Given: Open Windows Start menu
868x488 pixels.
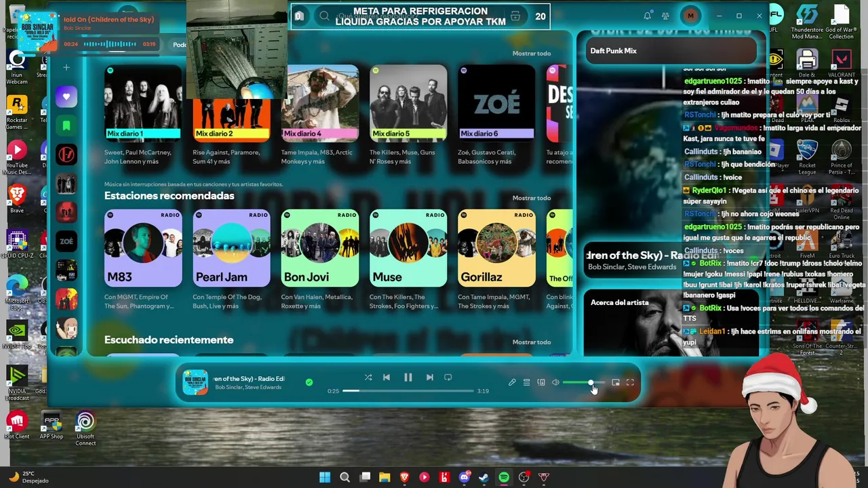Looking at the screenshot, I should pyautogui.click(x=325, y=477).
